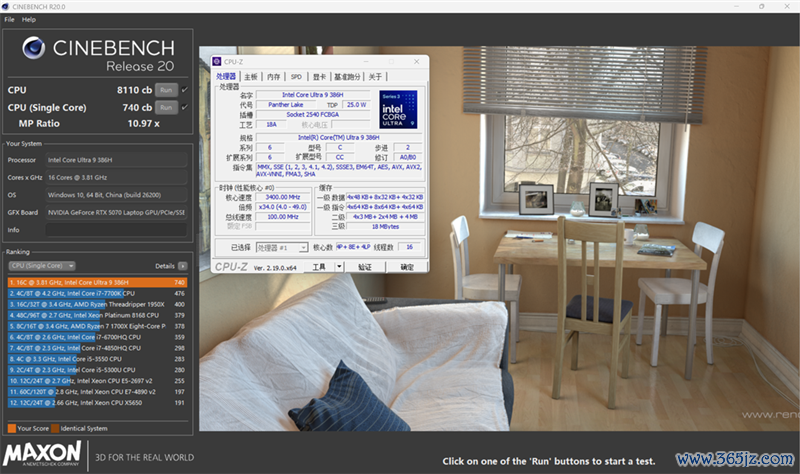800x474 pixels.
Task: Toggle the CPU test checkmark
Action: 185,90
